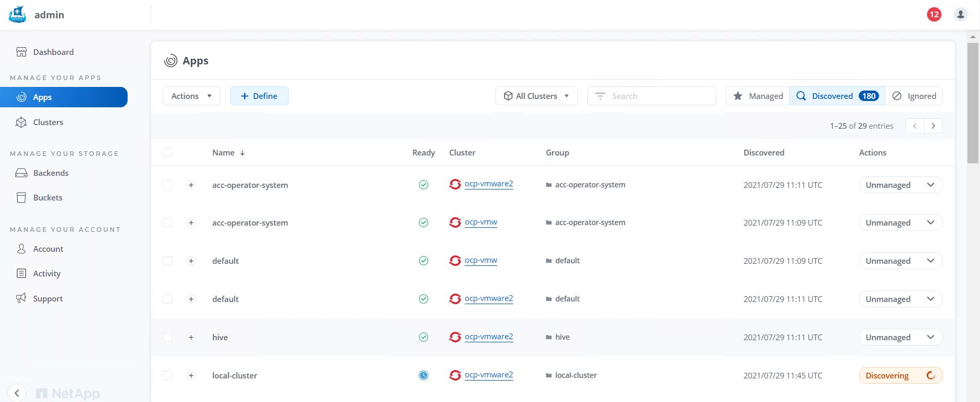Image resolution: width=980 pixels, height=402 pixels.
Task: Tick the select-all checkbox in table header
Action: 167,152
